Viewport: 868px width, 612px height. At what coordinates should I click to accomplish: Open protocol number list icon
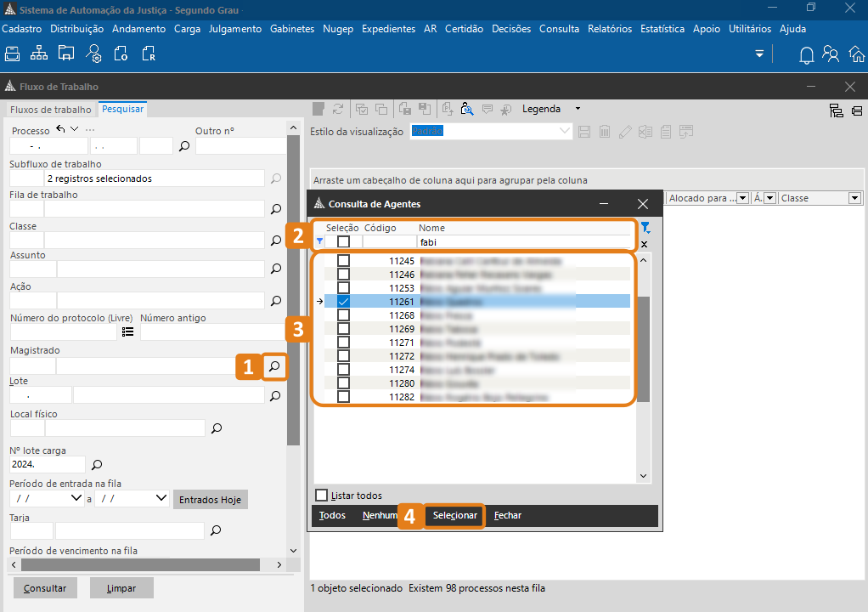tap(128, 331)
